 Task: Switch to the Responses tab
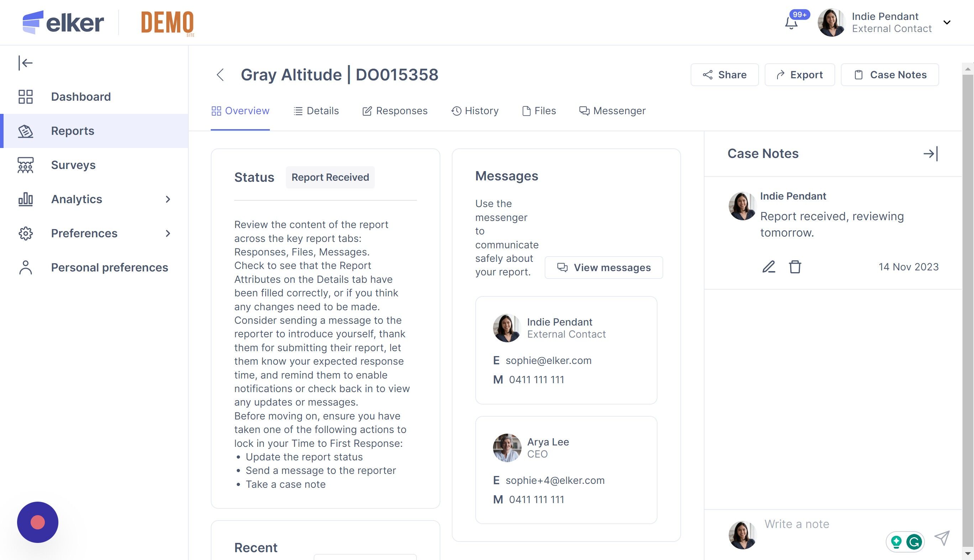click(395, 111)
